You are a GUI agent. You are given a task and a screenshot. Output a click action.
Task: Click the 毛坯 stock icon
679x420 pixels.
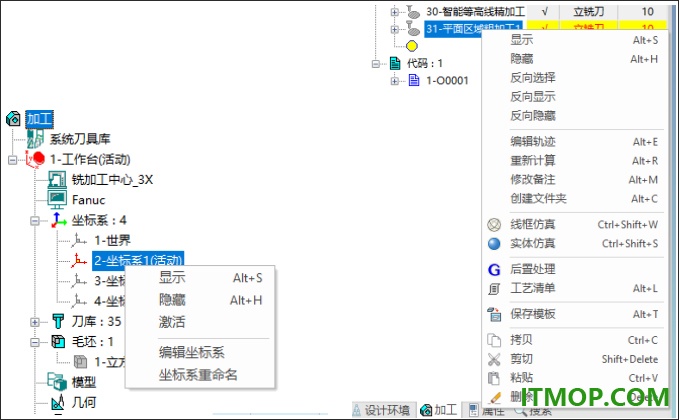coord(58,342)
